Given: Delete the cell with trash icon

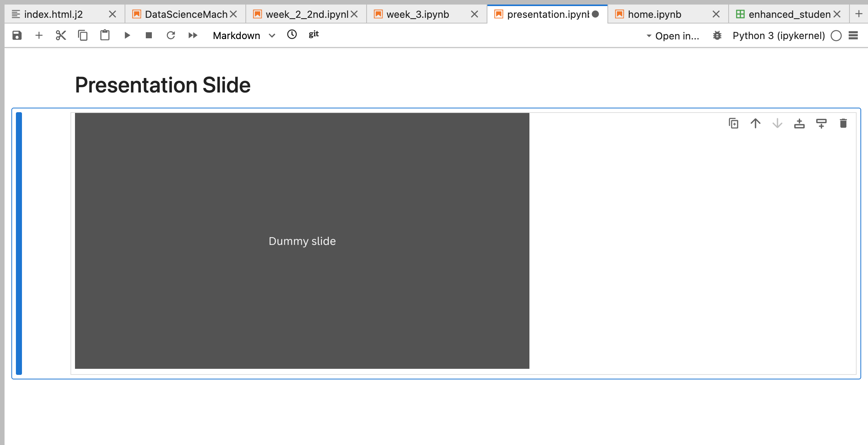Looking at the screenshot, I should coord(843,124).
